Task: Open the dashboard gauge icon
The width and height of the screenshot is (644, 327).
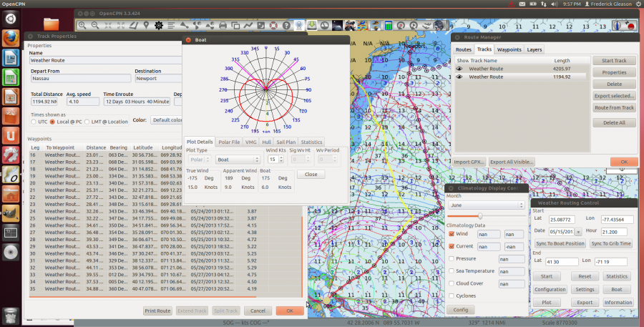Action: (x=324, y=26)
